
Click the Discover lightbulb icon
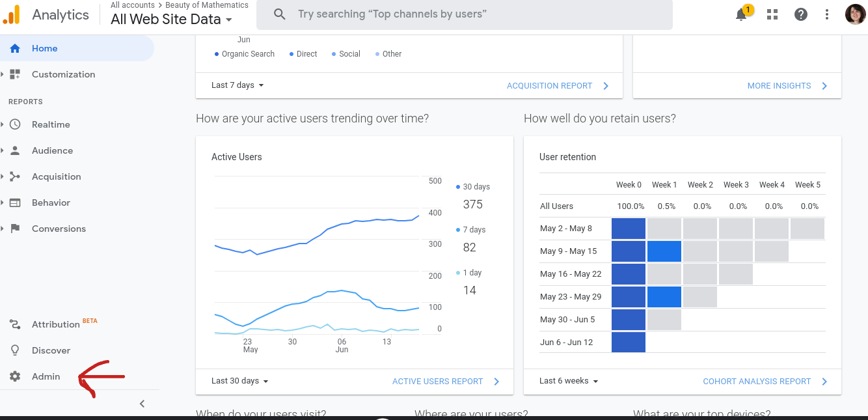coord(15,350)
